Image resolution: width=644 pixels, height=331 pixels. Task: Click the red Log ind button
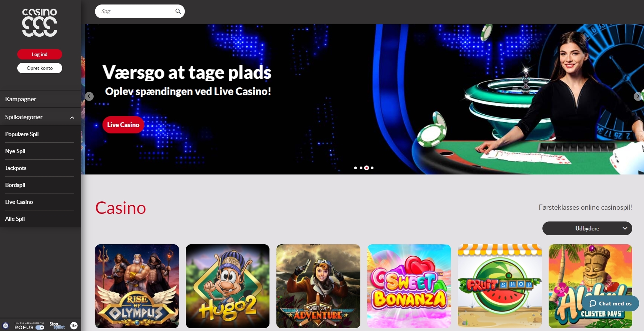click(40, 54)
